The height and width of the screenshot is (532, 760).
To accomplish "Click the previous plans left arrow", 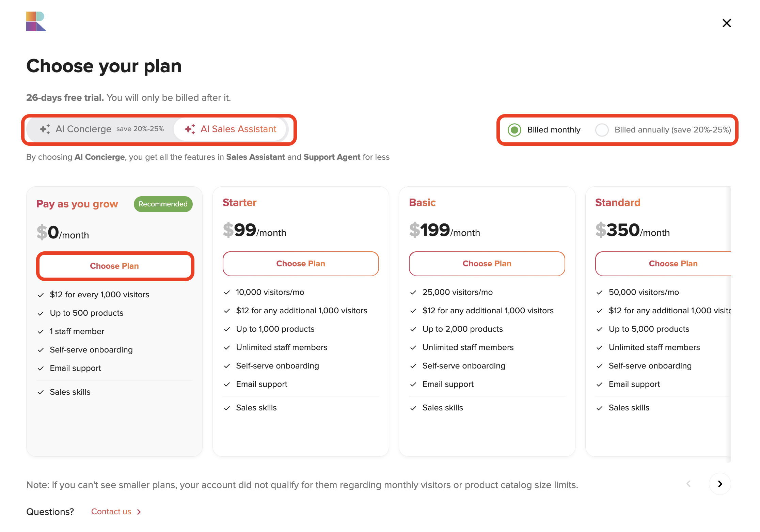I will pyautogui.click(x=688, y=484).
